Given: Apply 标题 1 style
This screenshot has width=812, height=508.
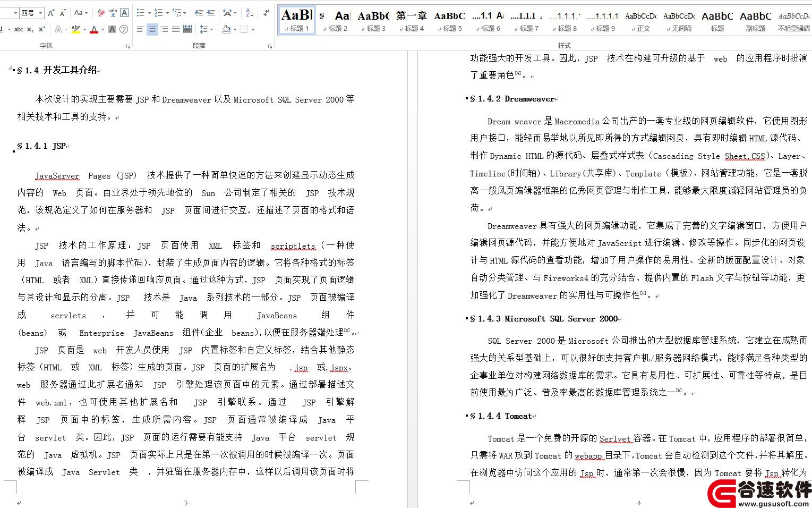Looking at the screenshot, I should pyautogui.click(x=297, y=20).
